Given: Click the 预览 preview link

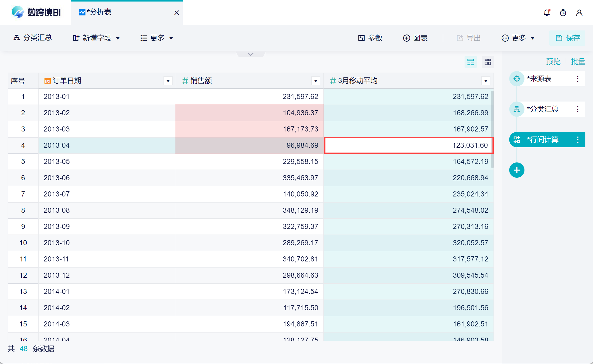Looking at the screenshot, I should pyautogui.click(x=553, y=61).
